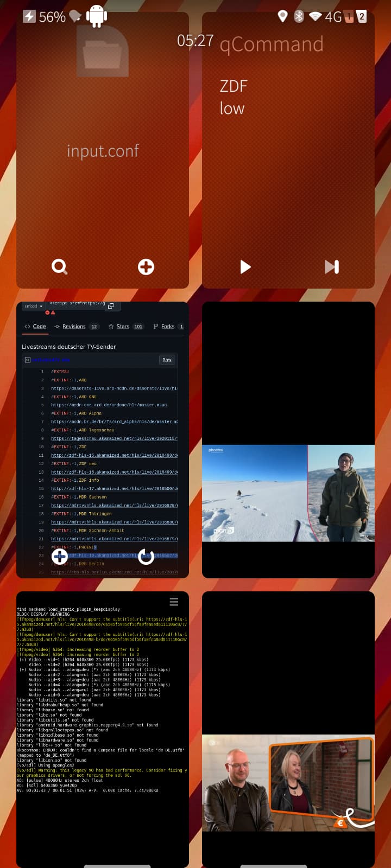
Task: Open the Embed dropdown in gist page
Action: pyautogui.click(x=33, y=307)
